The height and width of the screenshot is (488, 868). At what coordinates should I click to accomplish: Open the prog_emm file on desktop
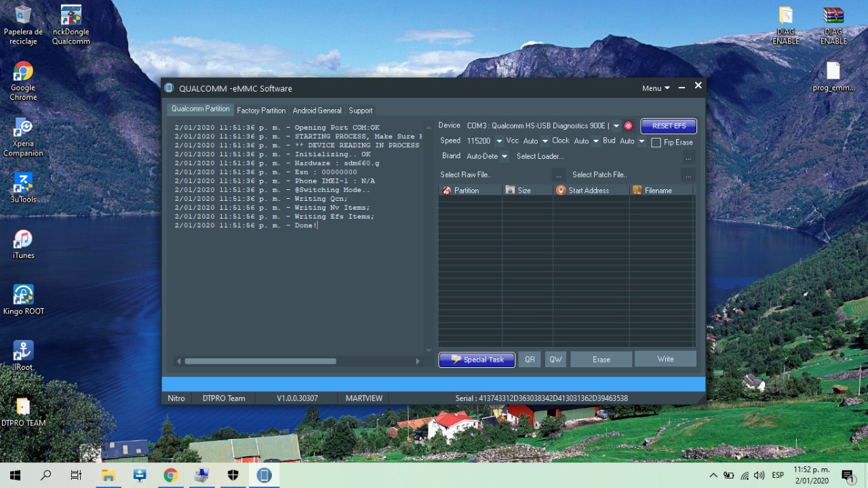[x=833, y=76]
